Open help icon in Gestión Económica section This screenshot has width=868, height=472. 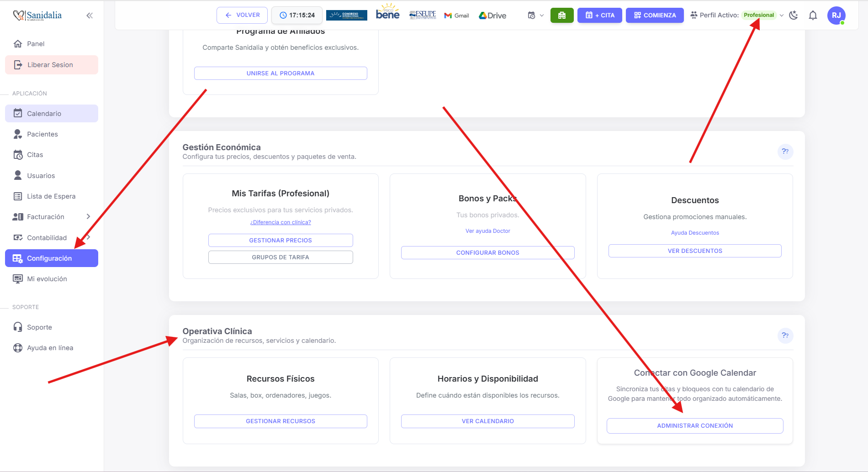point(785,152)
